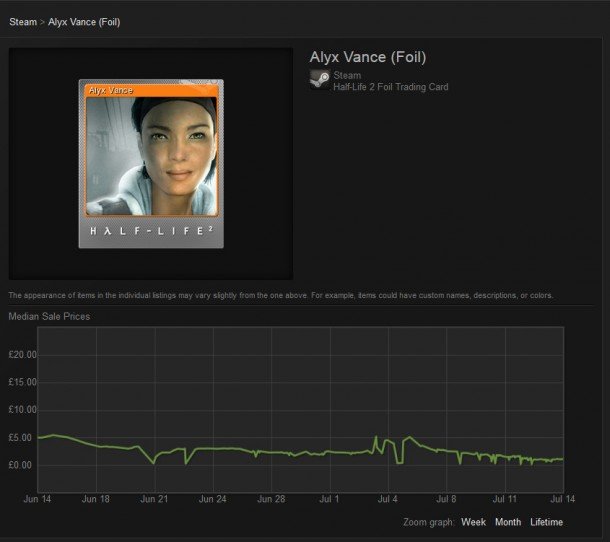The image size is (610, 542).
Task: Click the Jul 1 date label
Action: pyautogui.click(x=329, y=499)
